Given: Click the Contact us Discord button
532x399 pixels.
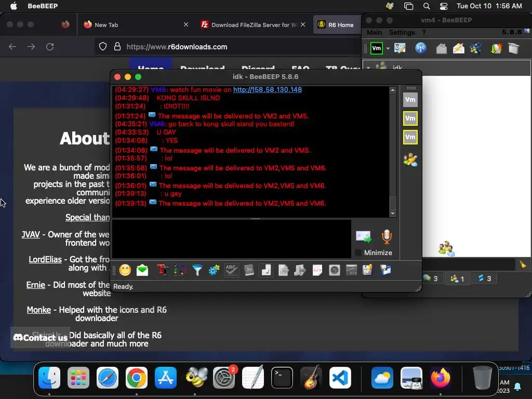Looking at the screenshot, I should click(x=41, y=338).
